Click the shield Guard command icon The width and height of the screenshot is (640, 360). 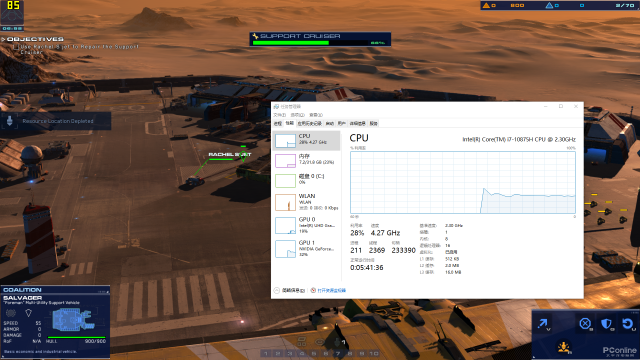607,324
